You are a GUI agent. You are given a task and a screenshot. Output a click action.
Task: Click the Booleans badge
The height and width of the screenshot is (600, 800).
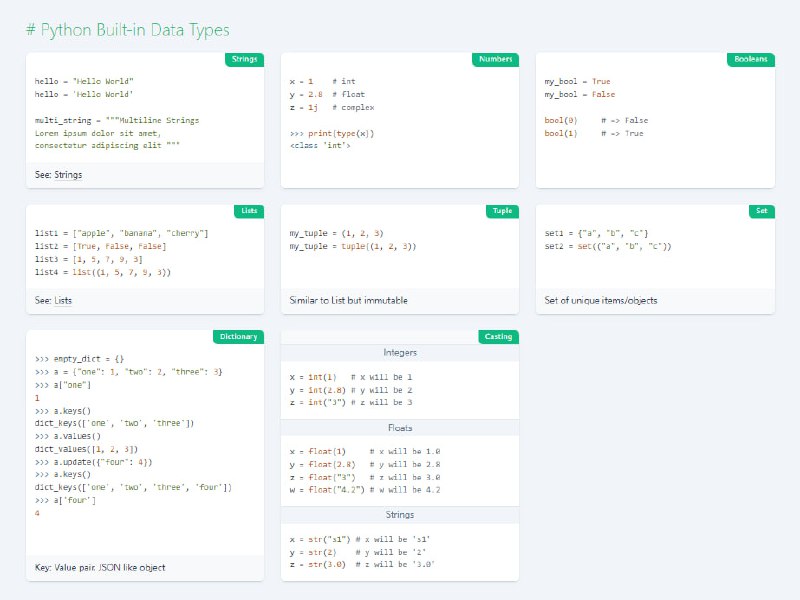(x=751, y=59)
